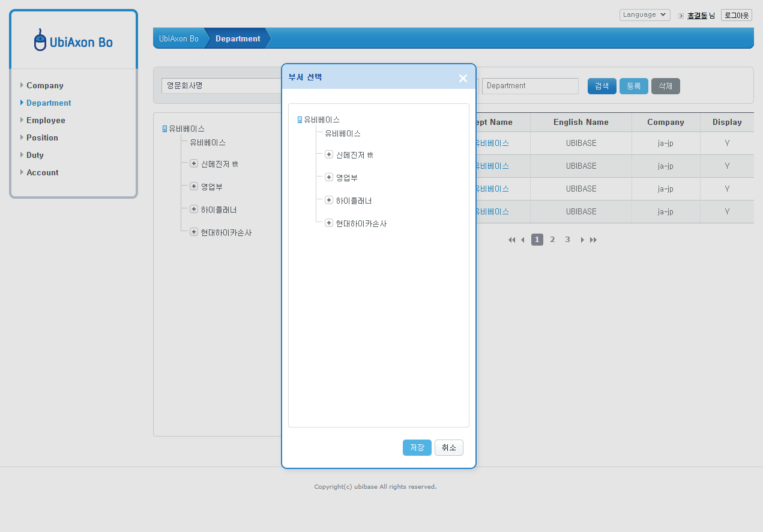The width and height of the screenshot is (763, 532).
Task: Click the 로그아웃 logout button
Action: pos(736,15)
